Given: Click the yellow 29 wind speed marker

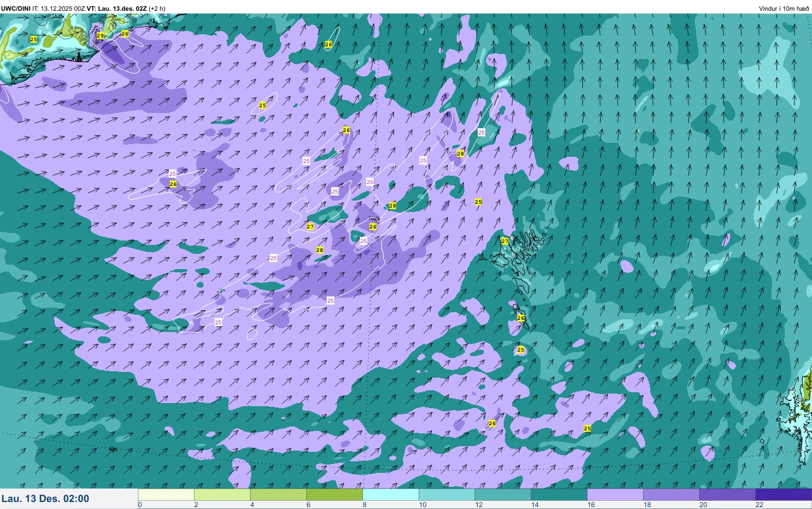Looking at the screenshot, I should pyautogui.click(x=100, y=36).
